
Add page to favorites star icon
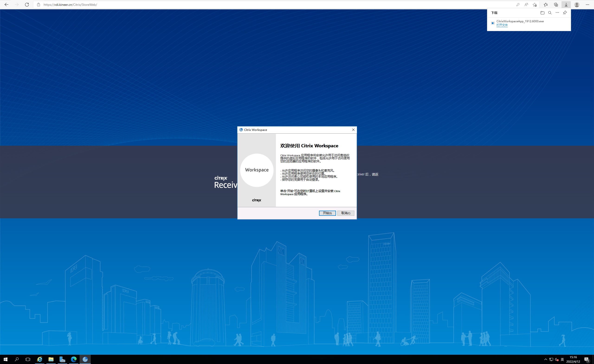534,5
